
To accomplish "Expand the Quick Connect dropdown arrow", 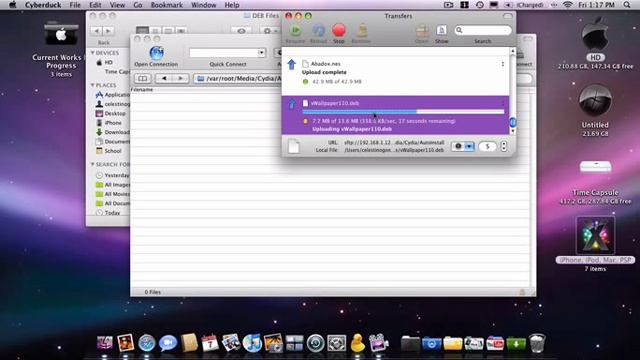I will (x=261, y=53).
